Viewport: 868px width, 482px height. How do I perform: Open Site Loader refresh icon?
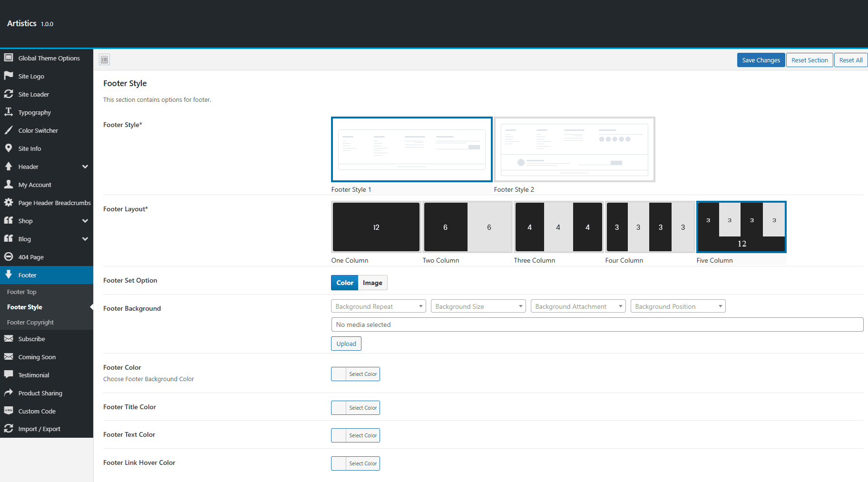tap(9, 94)
